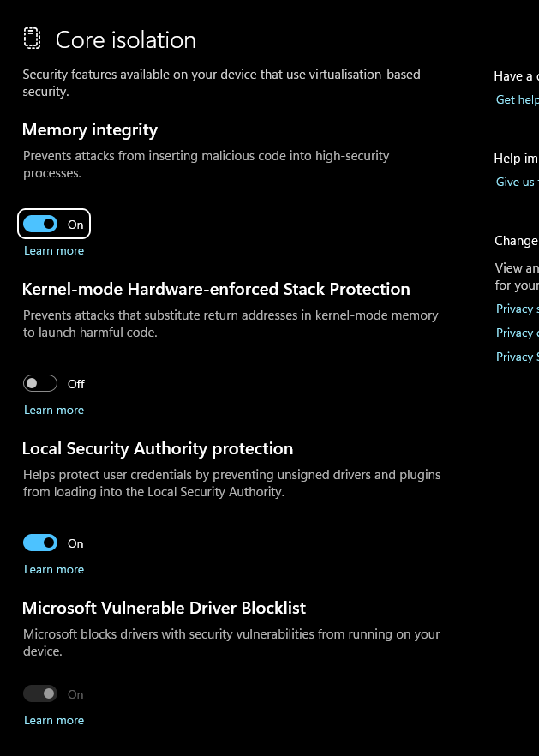
Task: Click the Local Security Authority protection heading
Action: coord(158,449)
